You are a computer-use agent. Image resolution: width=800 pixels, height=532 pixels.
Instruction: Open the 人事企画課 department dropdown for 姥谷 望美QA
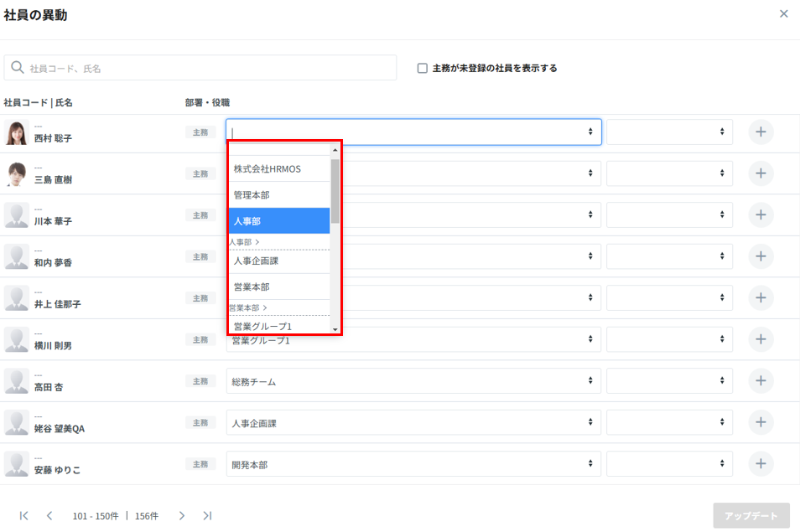[413, 423]
